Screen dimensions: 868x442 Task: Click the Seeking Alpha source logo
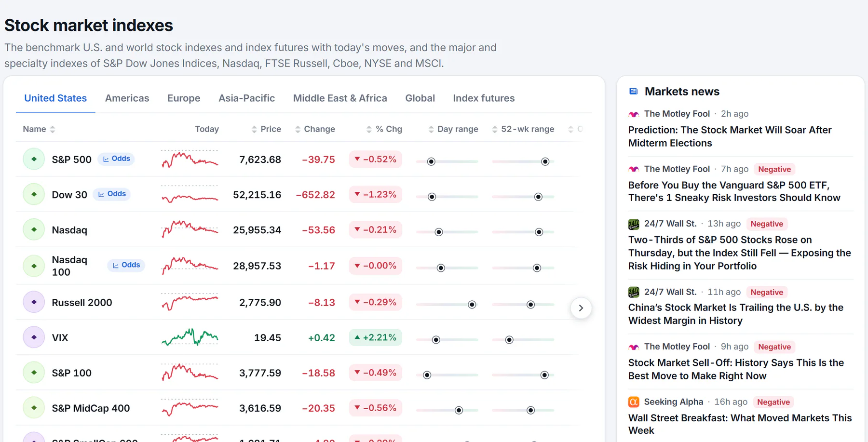[634, 402]
